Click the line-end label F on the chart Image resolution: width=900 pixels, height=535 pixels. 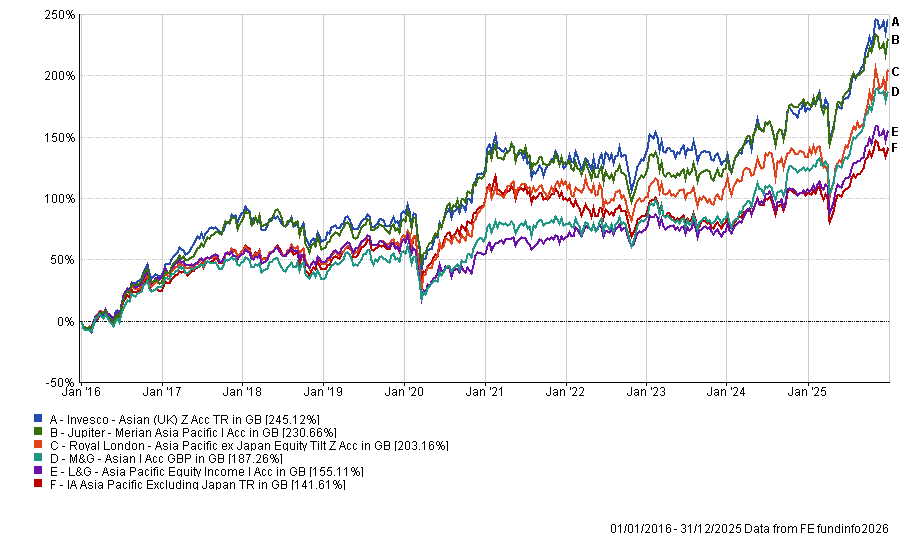[x=895, y=148]
